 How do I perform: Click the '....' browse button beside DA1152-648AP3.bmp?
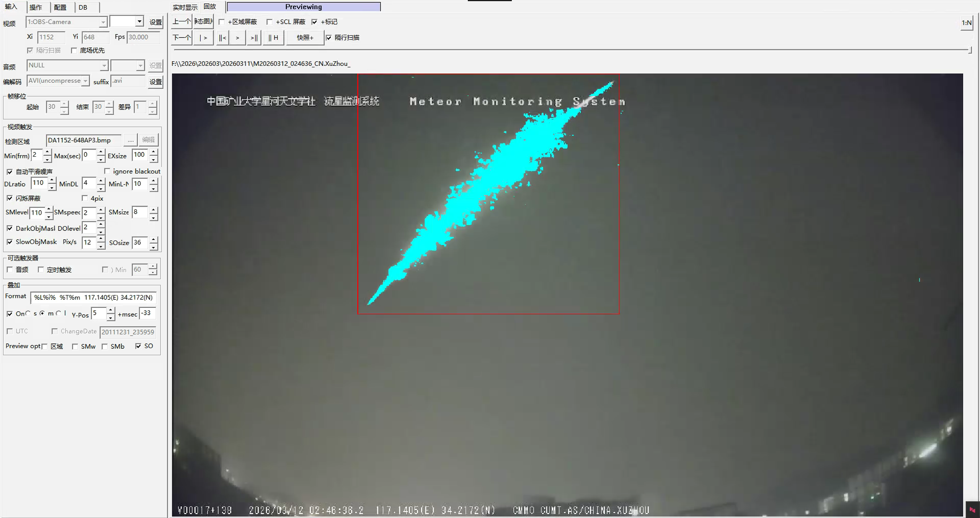(131, 140)
